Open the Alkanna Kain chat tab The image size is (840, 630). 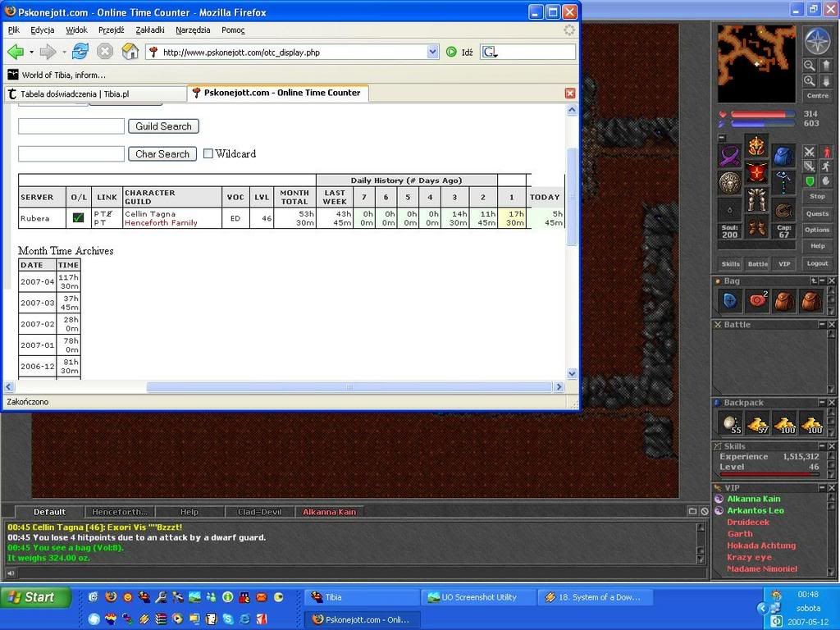click(329, 512)
